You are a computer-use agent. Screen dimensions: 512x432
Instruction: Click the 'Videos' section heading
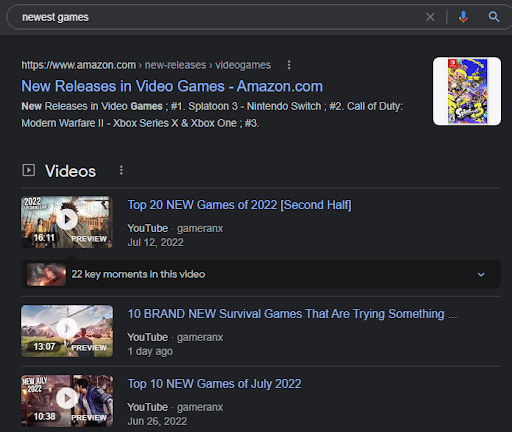70,171
